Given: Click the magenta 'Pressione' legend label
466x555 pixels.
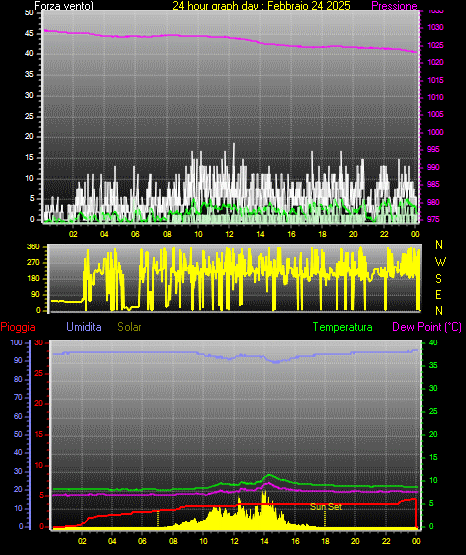Looking at the screenshot, I should coord(394,6).
